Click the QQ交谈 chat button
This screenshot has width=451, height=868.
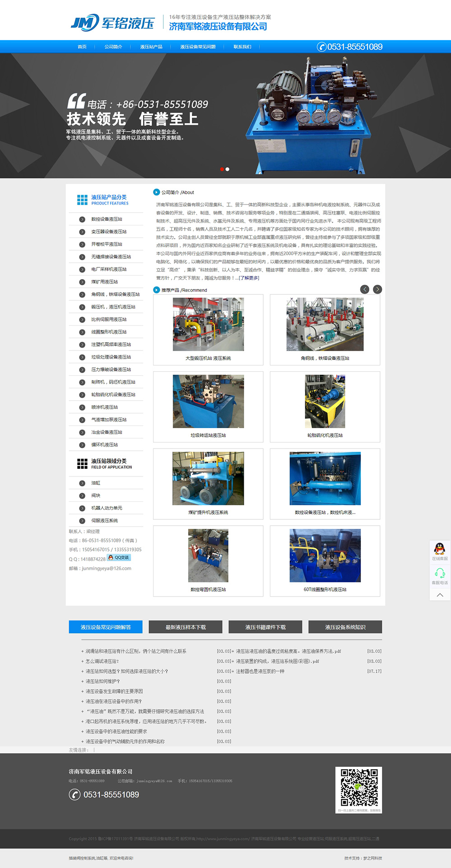[x=119, y=558]
